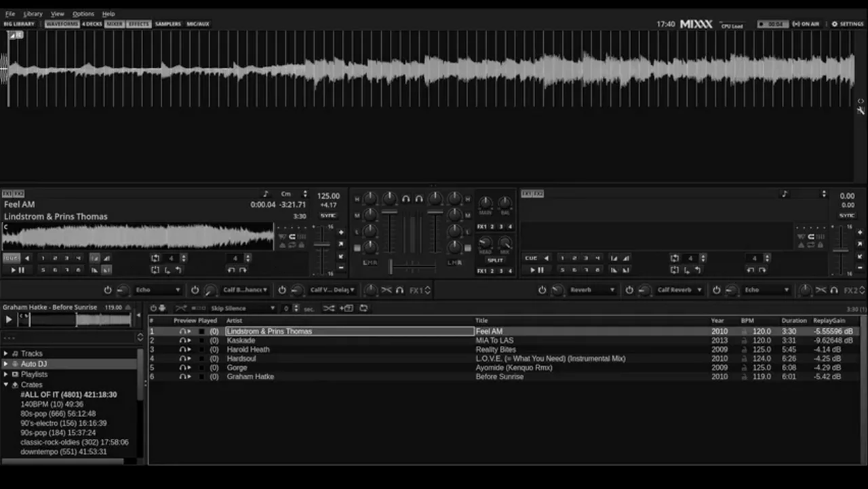This screenshot has width=868, height=489.
Task: Enable Auto DJ power icon
Action: point(153,308)
